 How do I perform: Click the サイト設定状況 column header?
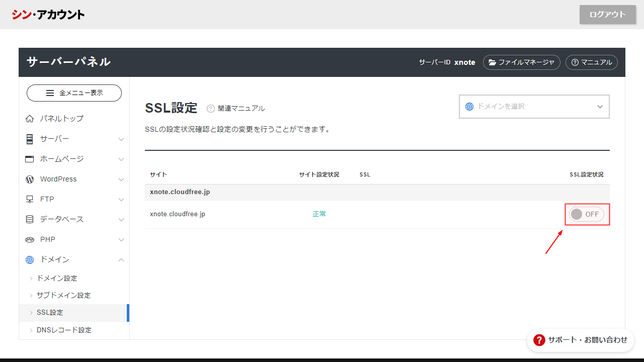click(x=319, y=174)
